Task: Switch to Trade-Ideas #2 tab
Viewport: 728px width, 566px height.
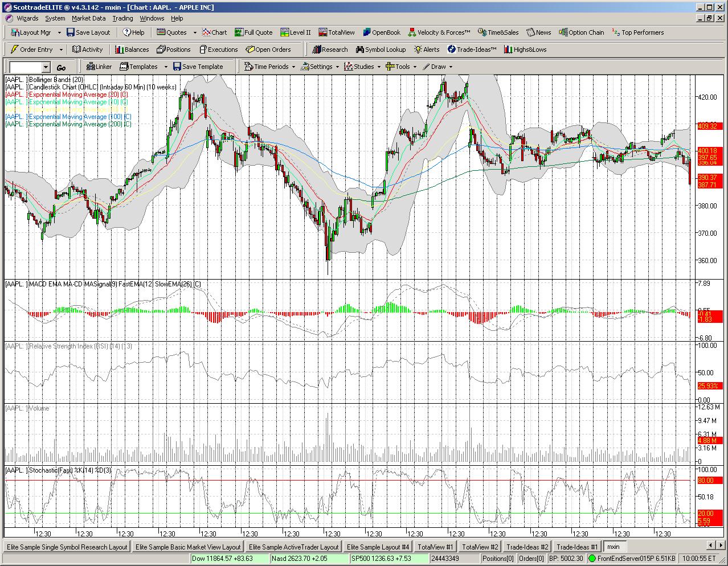Action: pos(527,547)
